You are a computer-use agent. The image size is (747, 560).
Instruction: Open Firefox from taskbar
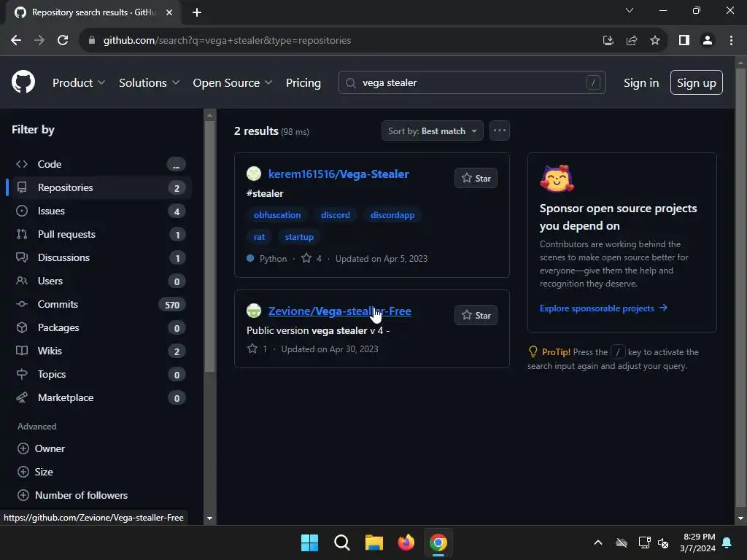406,542
